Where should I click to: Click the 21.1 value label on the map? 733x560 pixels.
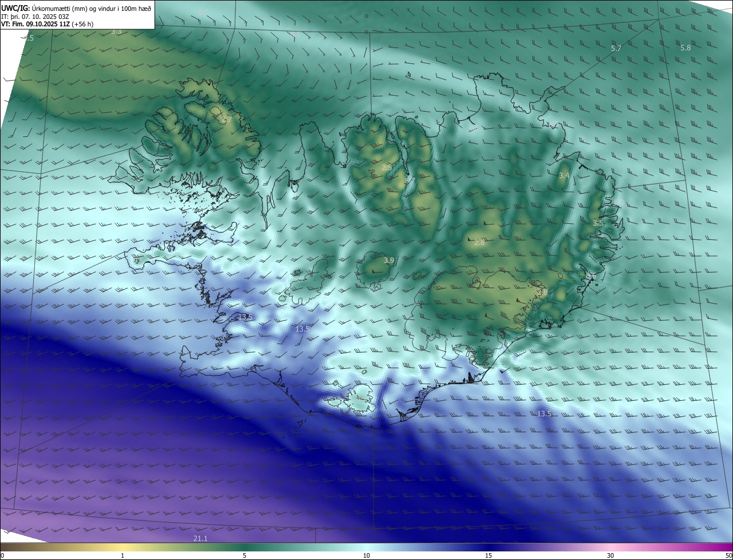[200, 539]
